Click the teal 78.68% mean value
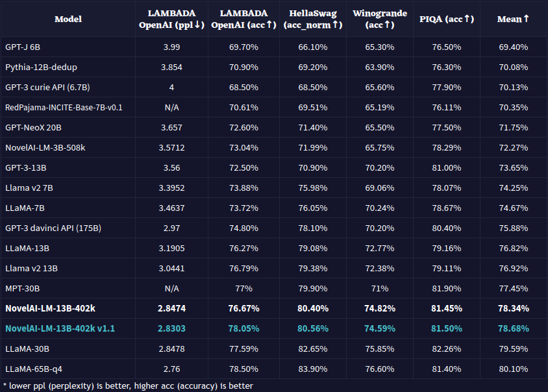 pyautogui.click(x=514, y=328)
